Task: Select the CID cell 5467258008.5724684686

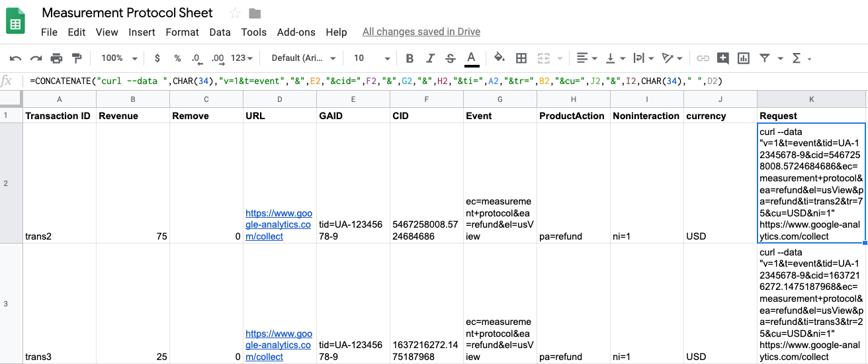Action: click(x=427, y=183)
